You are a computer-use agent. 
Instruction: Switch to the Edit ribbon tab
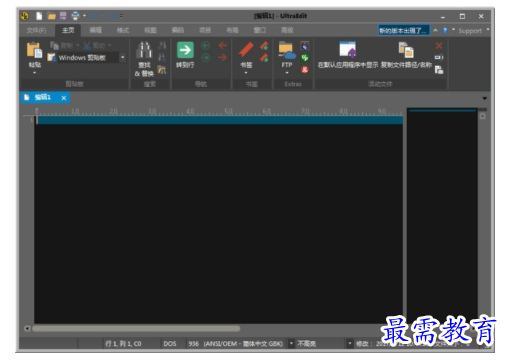[95, 30]
